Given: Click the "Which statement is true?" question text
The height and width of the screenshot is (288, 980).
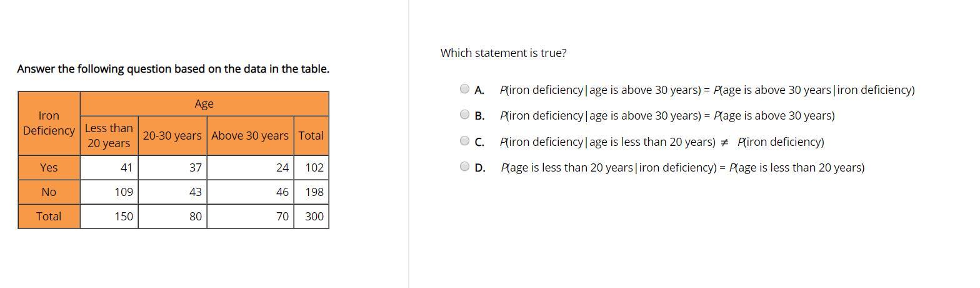Looking at the screenshot, I should point(503,53).
